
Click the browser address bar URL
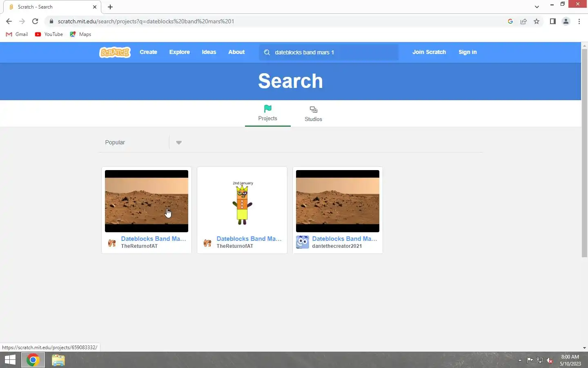pyautogui.click(x=146, y=21)
